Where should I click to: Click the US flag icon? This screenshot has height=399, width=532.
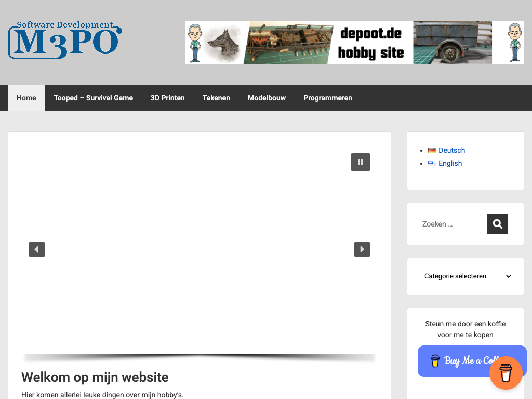[432, 164]
